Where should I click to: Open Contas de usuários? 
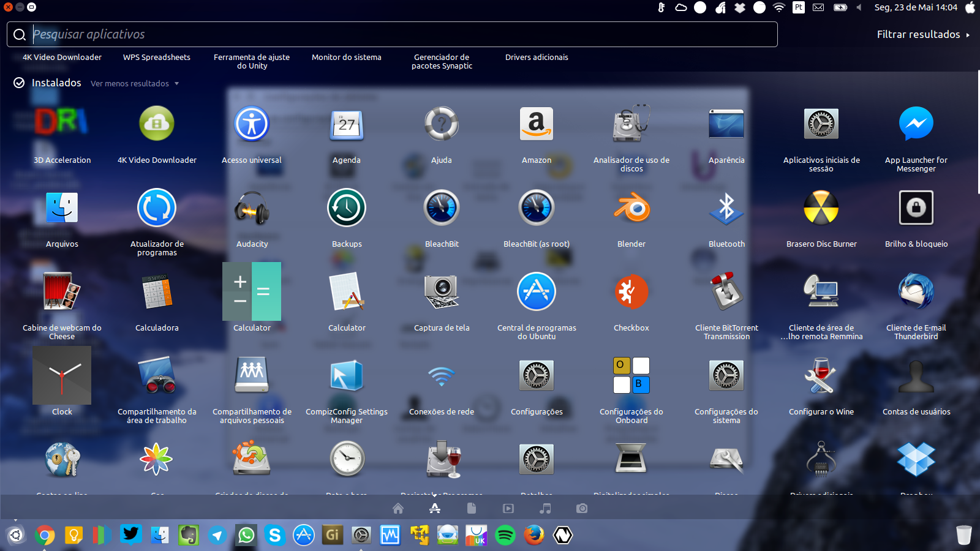pyautogui.click(x=916, y=375)
